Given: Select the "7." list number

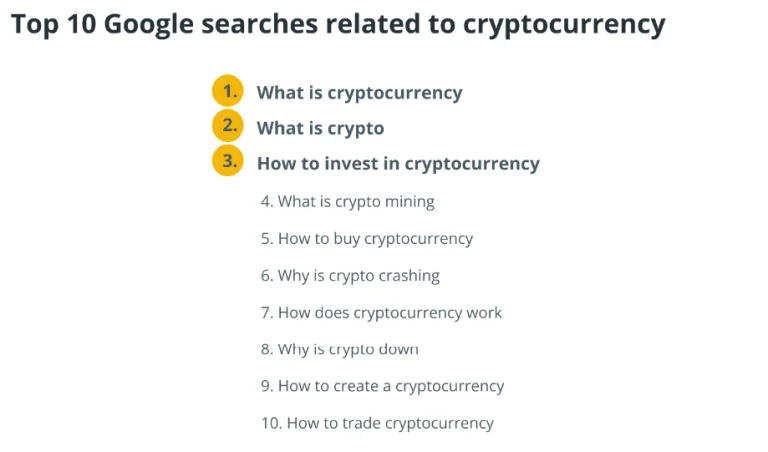Looking at the screenshot, I should pyautogui.click(x=267, y=312).
